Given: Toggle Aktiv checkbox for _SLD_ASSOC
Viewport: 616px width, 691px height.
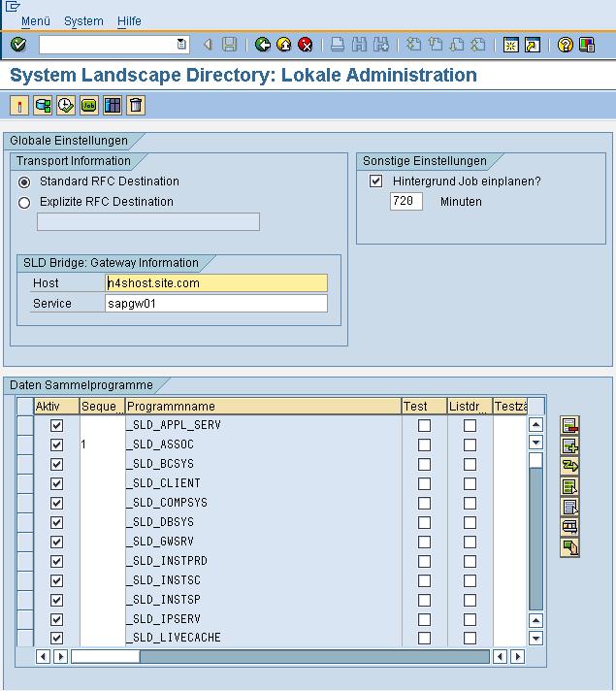Looking at the screenshot, I should tap(56, 444).
